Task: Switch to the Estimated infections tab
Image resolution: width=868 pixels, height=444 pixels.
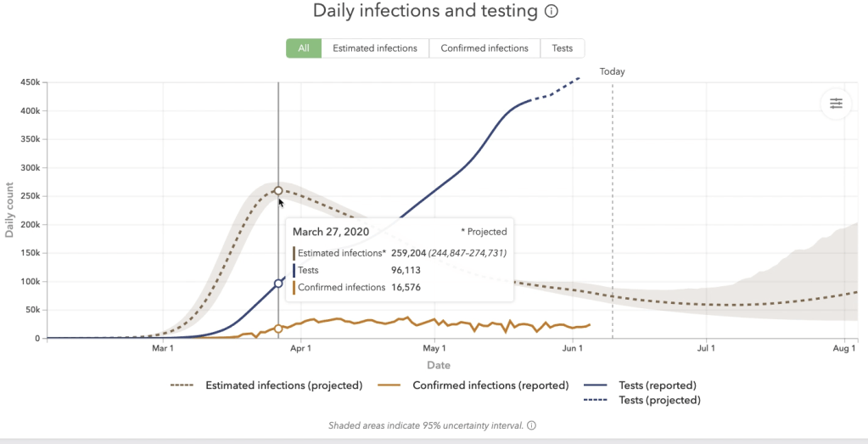Action: (375, 48)
